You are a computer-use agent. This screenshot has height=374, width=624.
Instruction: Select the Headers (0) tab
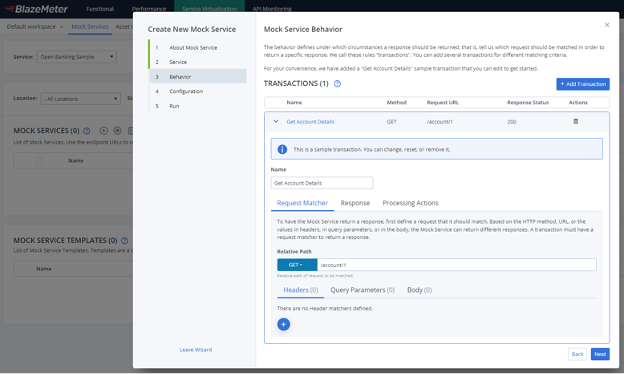pos(300,290)
